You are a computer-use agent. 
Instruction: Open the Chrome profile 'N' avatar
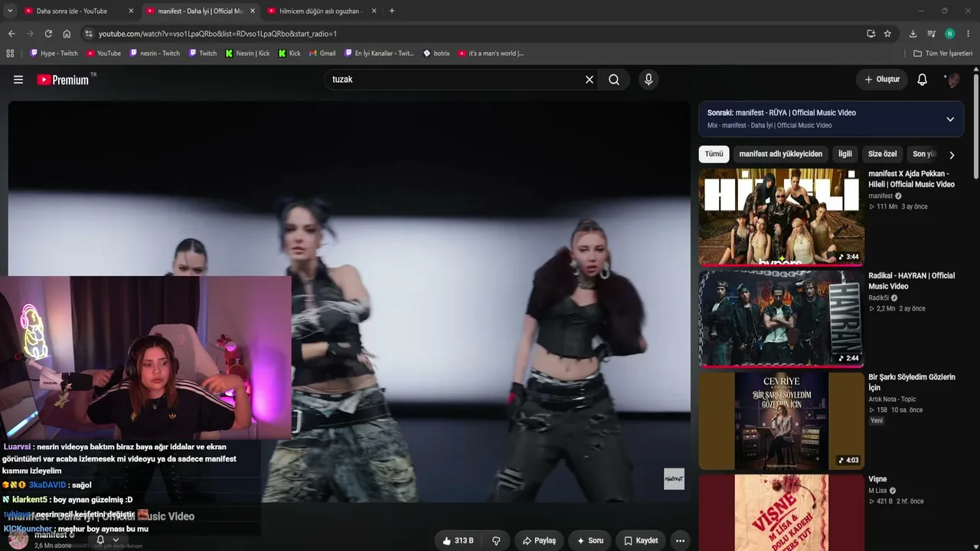pos(950,34)
